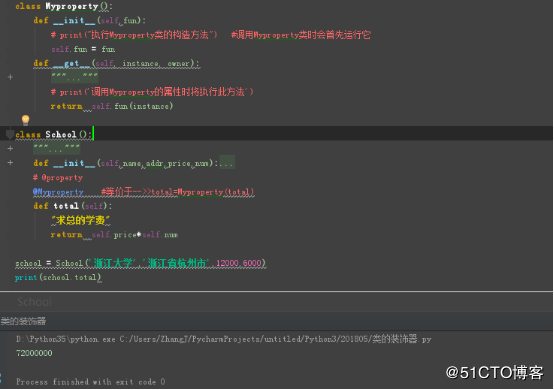Screen dimensions: 554x390
Task: Click the console output 72000000
Action: pyautogui.click(x=34, y=353)
